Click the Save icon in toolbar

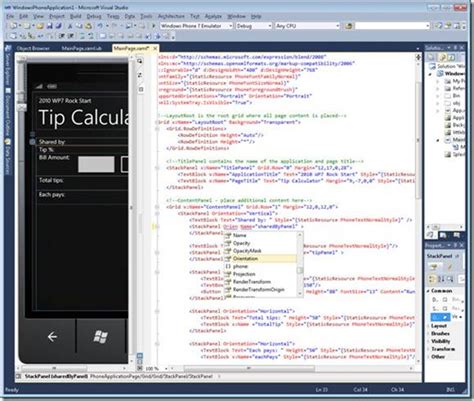50,26
